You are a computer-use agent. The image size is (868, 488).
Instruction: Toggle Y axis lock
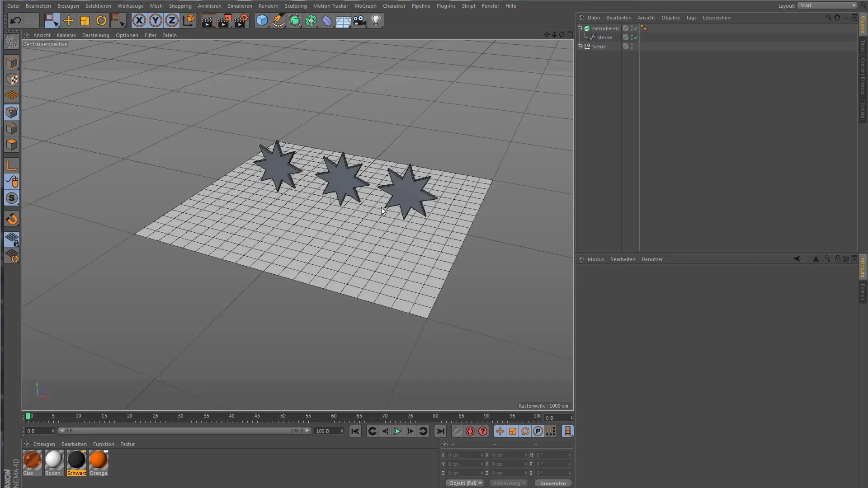(x=156, y=20)
